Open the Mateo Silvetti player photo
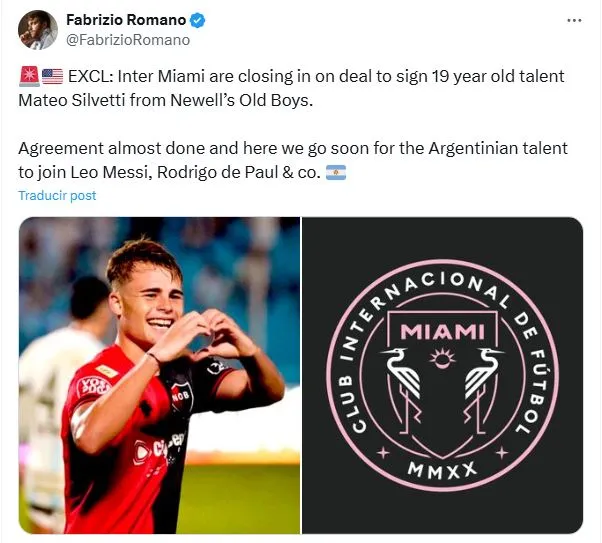 click(x=159, y=375)
